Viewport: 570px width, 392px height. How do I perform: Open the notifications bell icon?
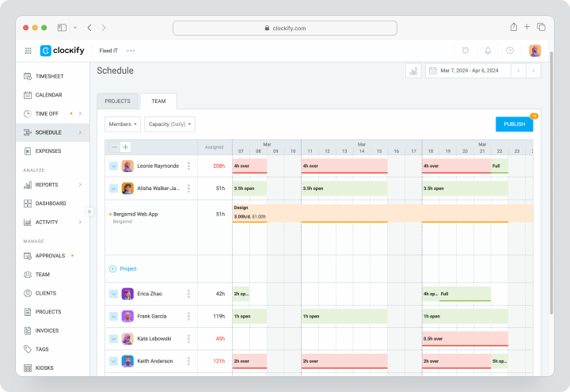point(488,51)
